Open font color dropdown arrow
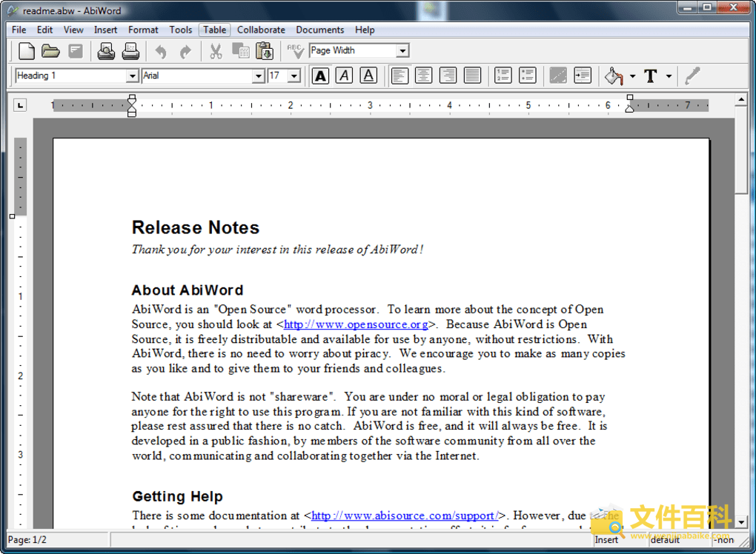The height and width of the screenshot is (554, 756). pos(669,76)
